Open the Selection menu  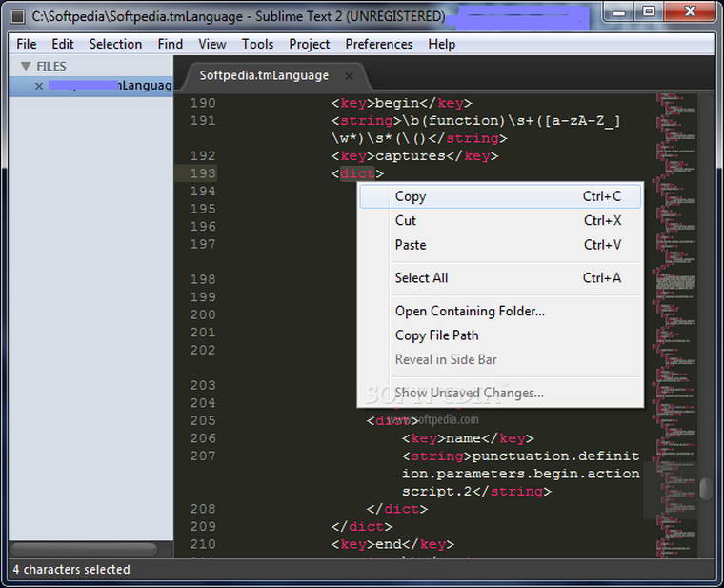[115, 45]
